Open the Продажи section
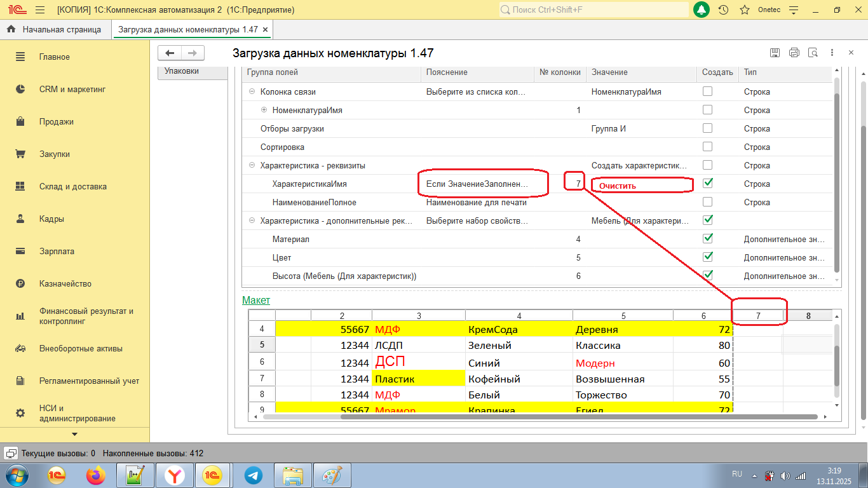868x488 pixels. coord(57,122)
